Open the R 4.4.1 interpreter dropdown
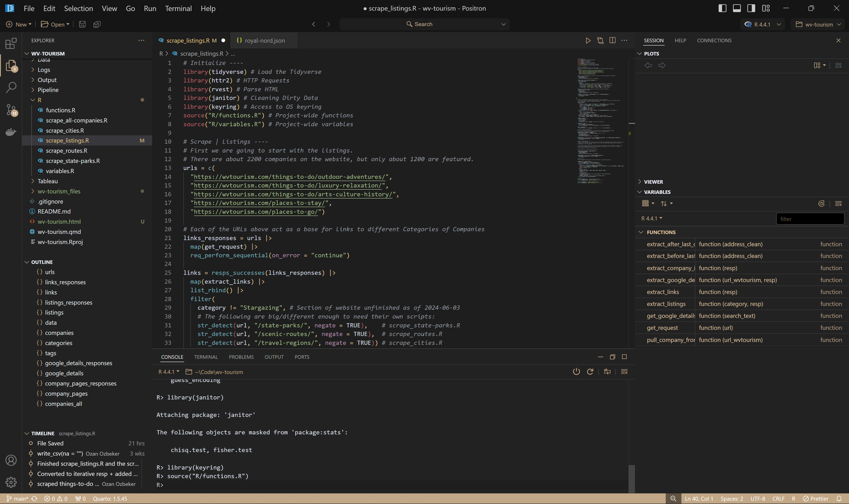849x504 pixels. [763, 24]
